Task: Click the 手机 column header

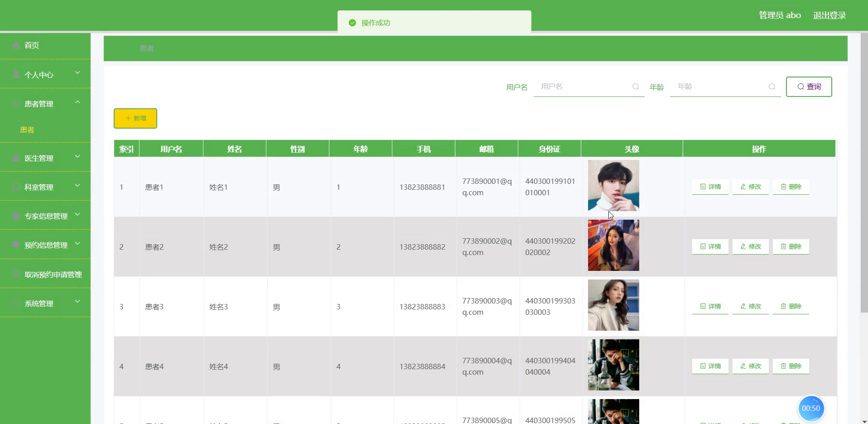Action: (424, 149)
